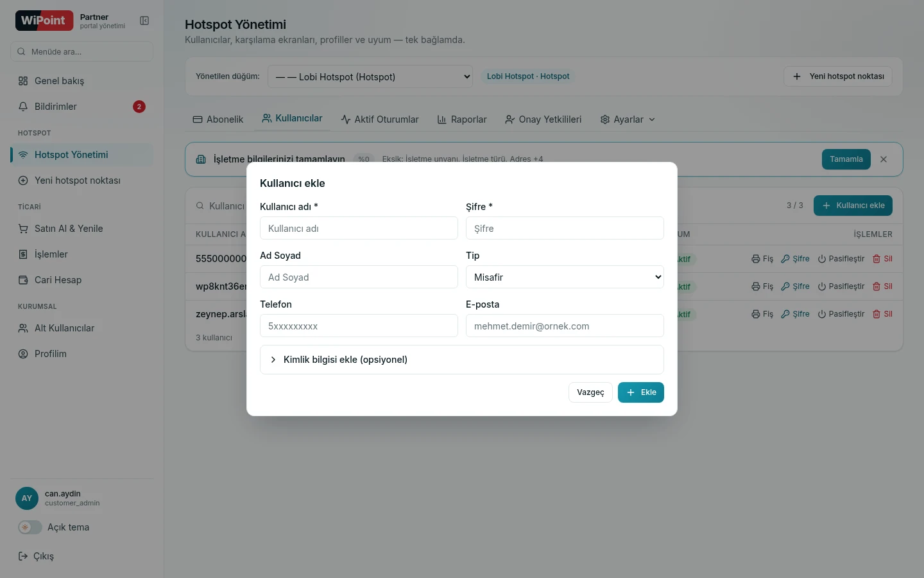Image resolution: width=924 pixels, height=578 pixels.
Task: Click the Cari Hesap wallet icon
Action: click(23, 280)
